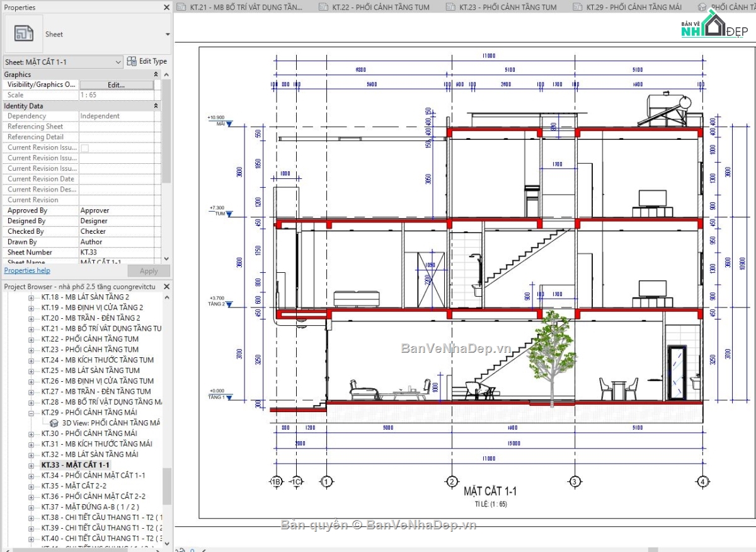The height and width of the screenshot is (552, 756).
Task: Collapse the KT.29 tree node
Action: tap(31, 413)
